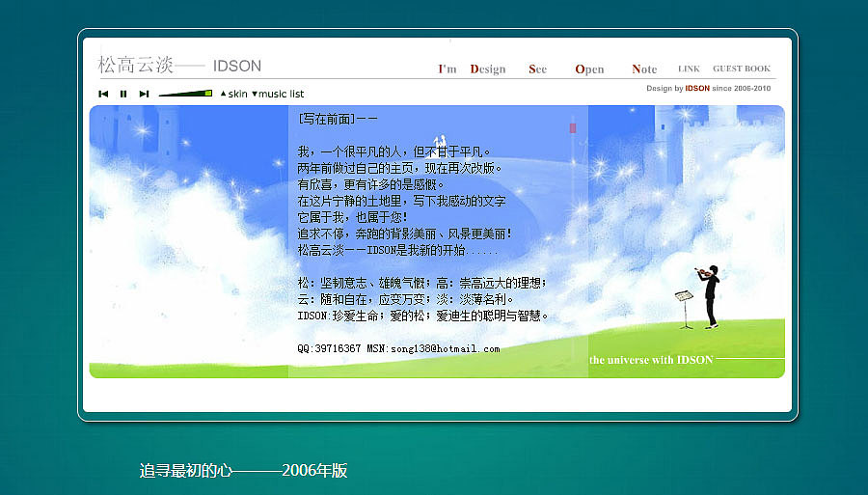The width and height of the screenshot is (868, 495).
Task: Follow the LINK navigation link
Action: 690,69
